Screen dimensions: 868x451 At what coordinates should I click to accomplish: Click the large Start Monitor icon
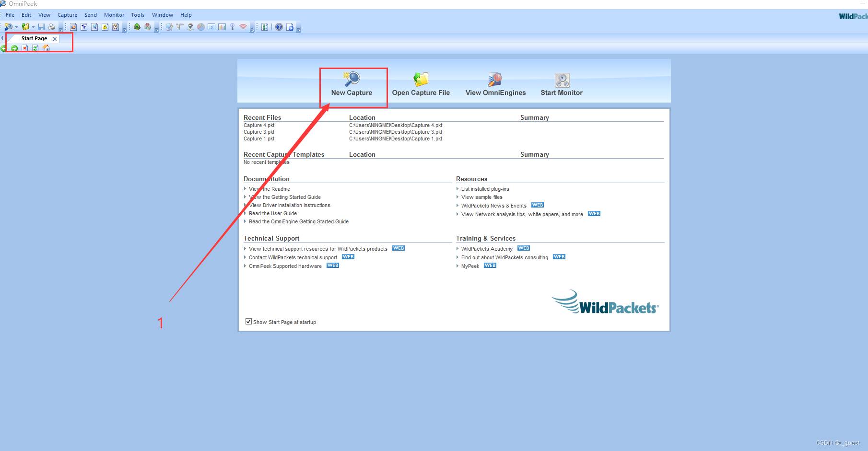(562, 80)
